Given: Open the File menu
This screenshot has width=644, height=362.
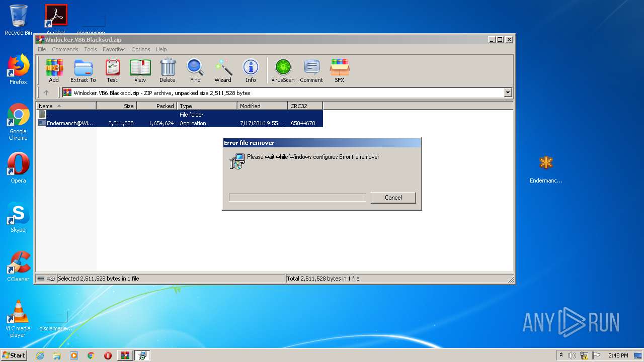Looking at the screenshot, I should 42,49.
